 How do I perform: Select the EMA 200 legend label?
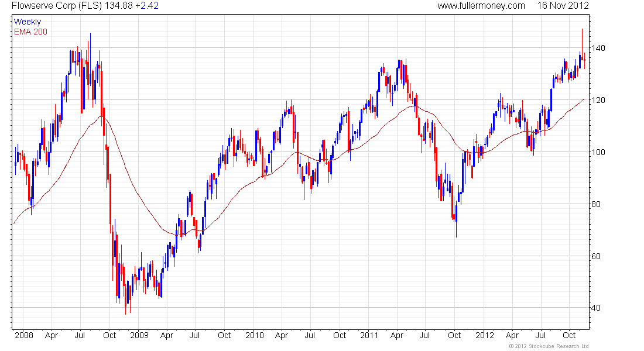click(30, 32)
